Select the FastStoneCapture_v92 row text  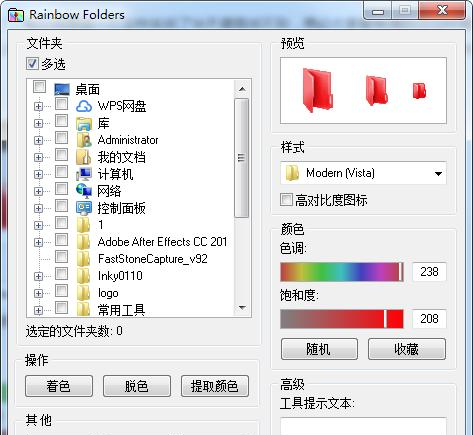coord(153,259)
